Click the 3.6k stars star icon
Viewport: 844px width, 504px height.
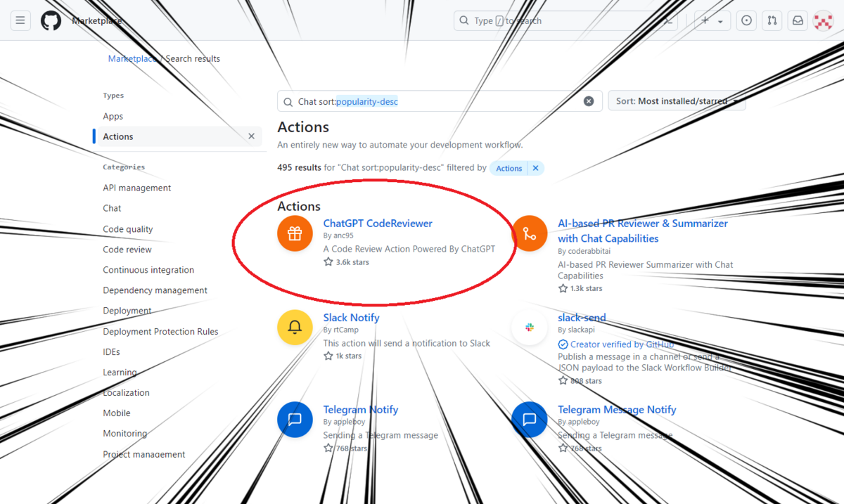[328, 262]
